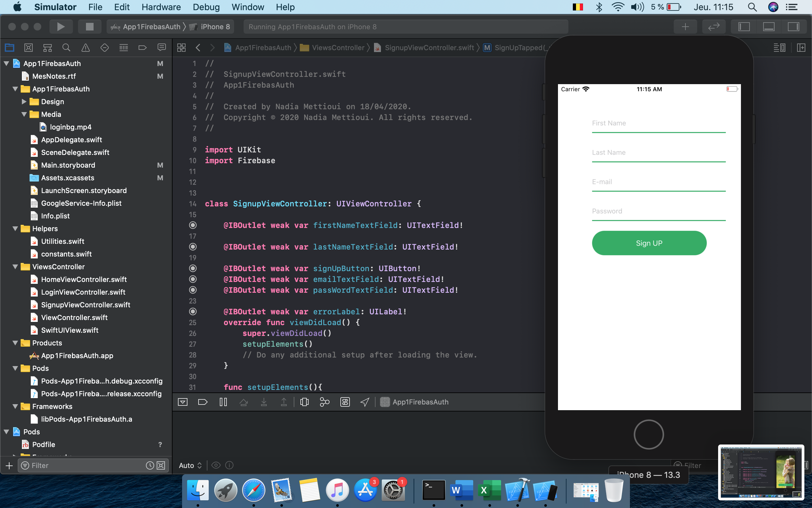Open the Debug menu
The height and width of the screenshot is (508, 812).
(x=206, y=7)
